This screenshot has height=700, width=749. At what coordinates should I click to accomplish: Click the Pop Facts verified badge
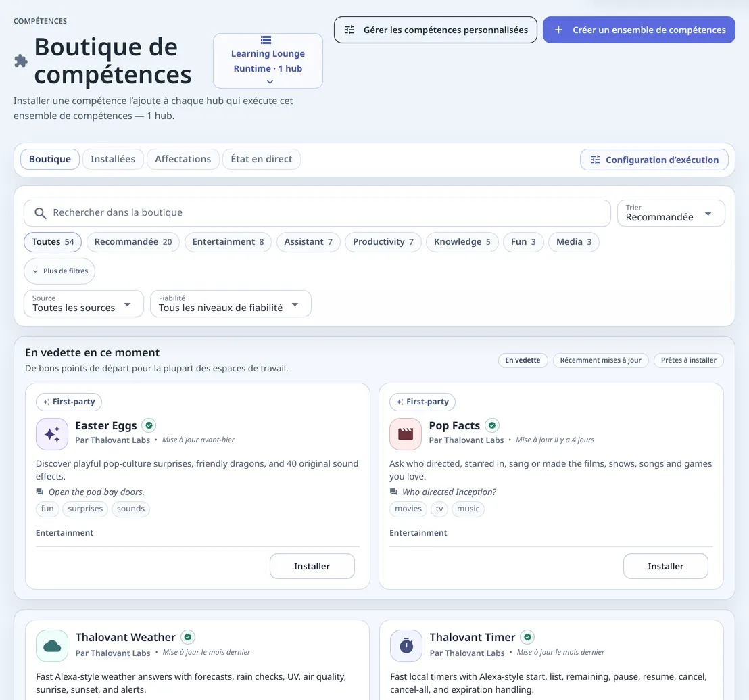pos(492,425)
